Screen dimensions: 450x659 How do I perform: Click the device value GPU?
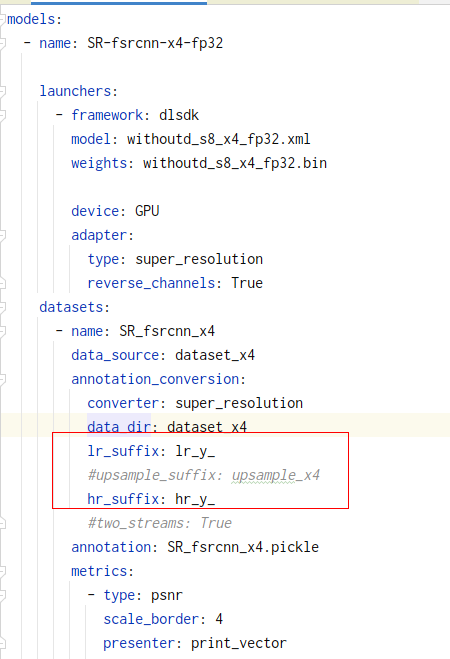[147, 211]
